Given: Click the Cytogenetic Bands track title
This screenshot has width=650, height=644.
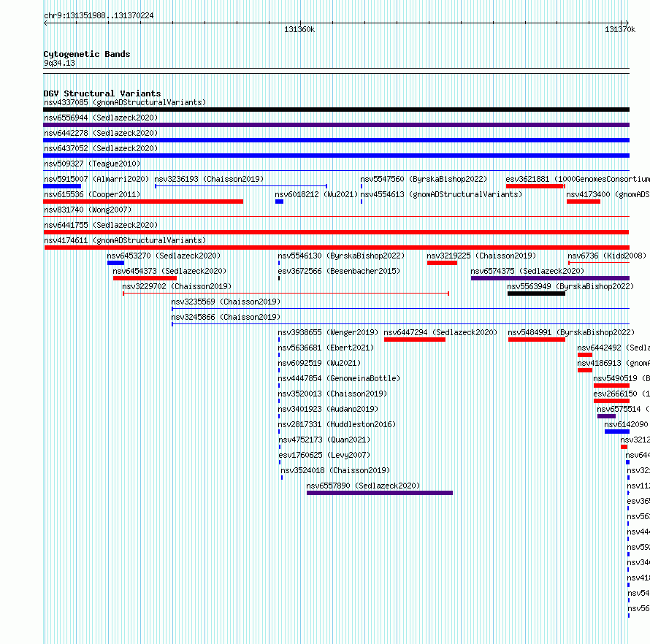Looking at the screenshot, I should pyautogui.click(x=87, y=54).
